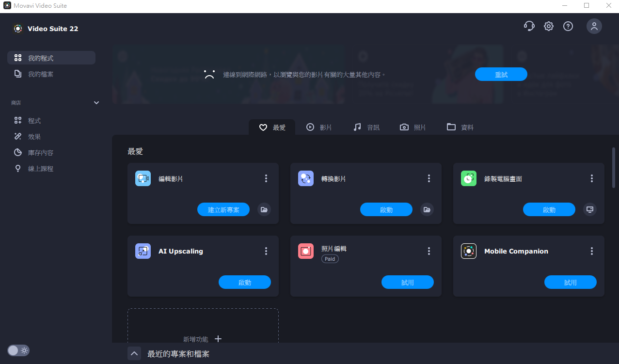Expand the 最近的專案和檔案 panel arrow
Image resolution: width=619 pixels, height=364 pixels.
[x=134, y=353]
